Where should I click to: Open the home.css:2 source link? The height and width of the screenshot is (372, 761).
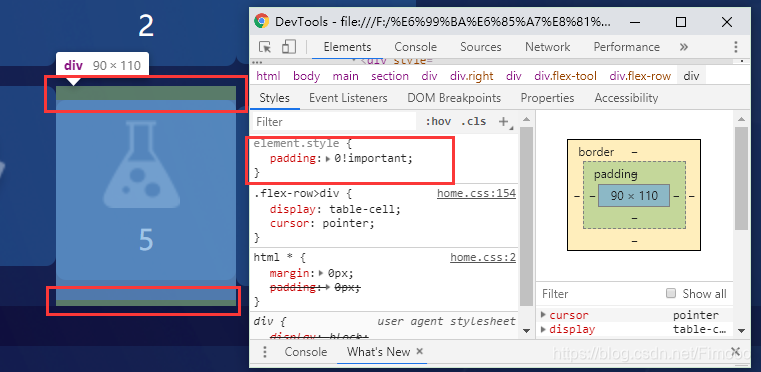click(x=483, y=257)
